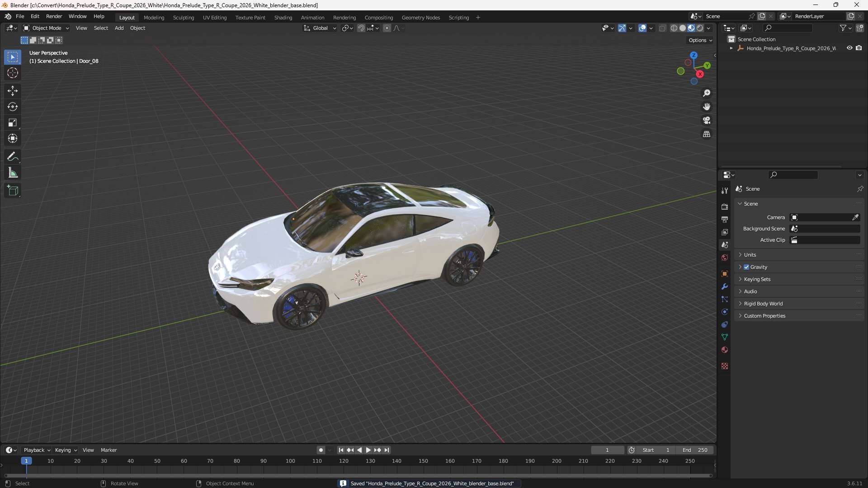
Task: Open the Modifiers properties tab
Action: (725, 286)
